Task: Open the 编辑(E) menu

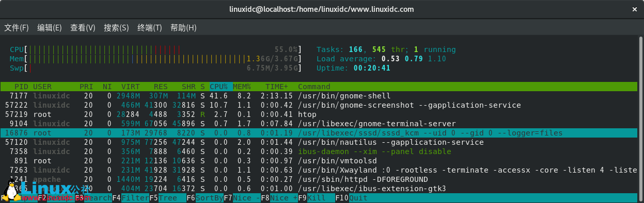Action: 50,28
